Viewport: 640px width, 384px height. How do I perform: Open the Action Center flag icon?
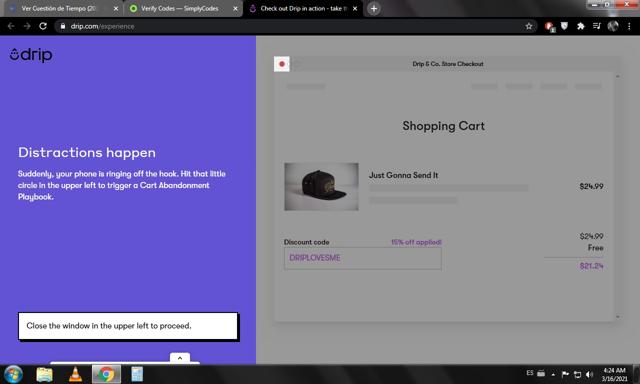565,374
